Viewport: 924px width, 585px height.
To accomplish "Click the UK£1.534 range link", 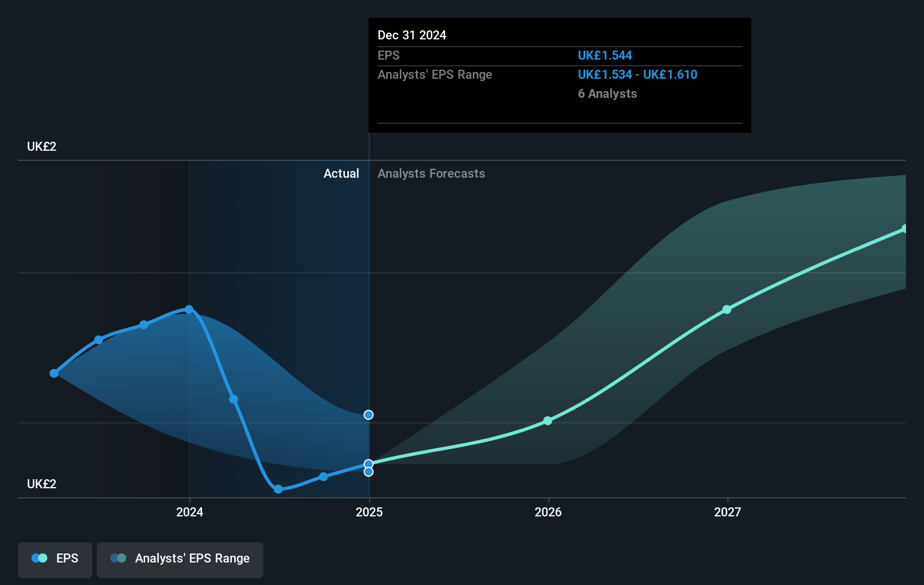I will [x=604, y=74].
